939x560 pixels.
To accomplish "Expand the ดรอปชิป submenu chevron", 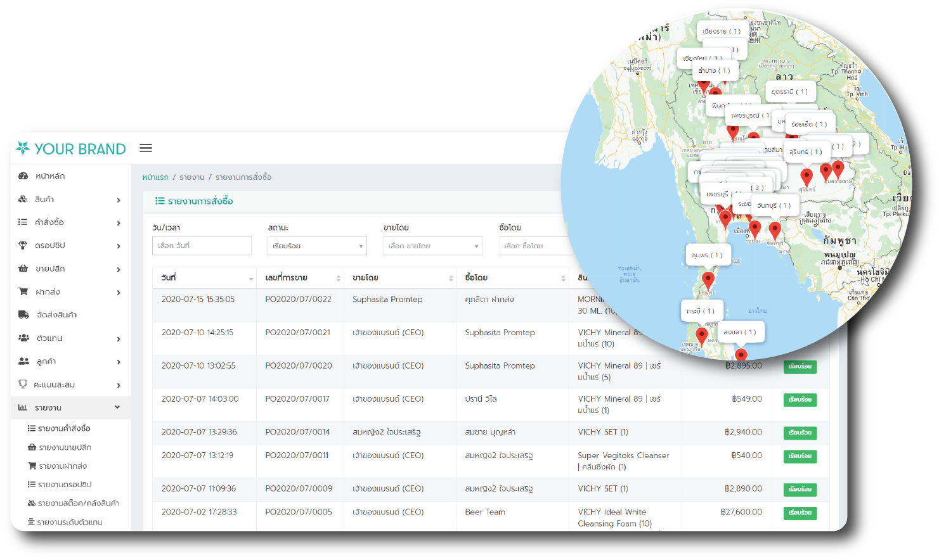I will pyautogui.click(x=119, y=246).
